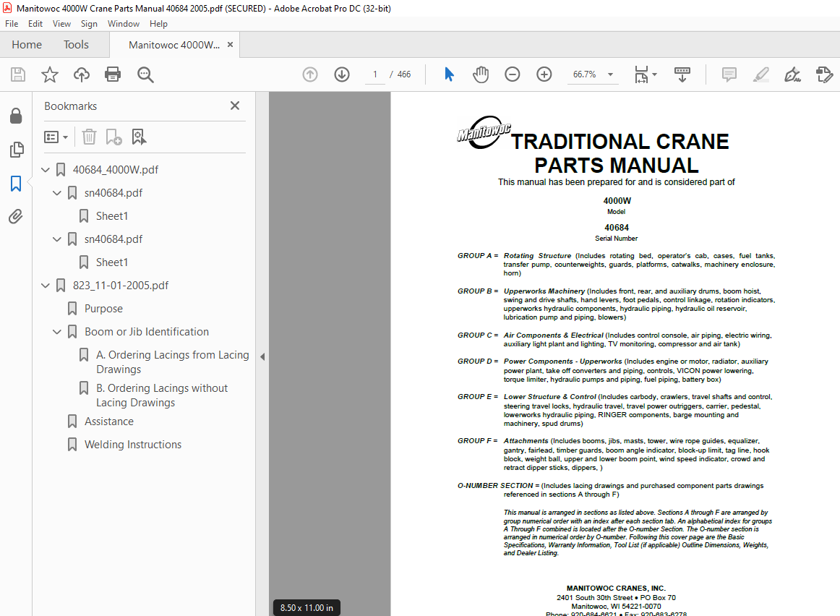The width and height of the screenshot is (840, 616).
Task: Open fit page options tool
Action: [x=645, y=74]
